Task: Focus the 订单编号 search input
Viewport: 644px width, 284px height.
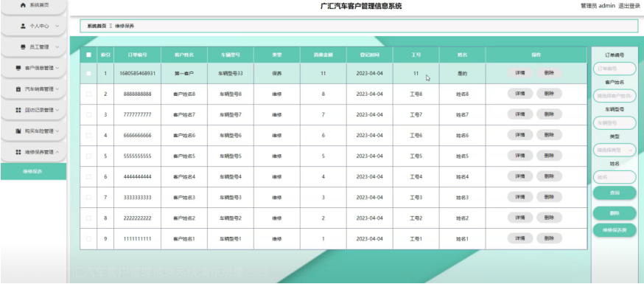Action: 615,69
